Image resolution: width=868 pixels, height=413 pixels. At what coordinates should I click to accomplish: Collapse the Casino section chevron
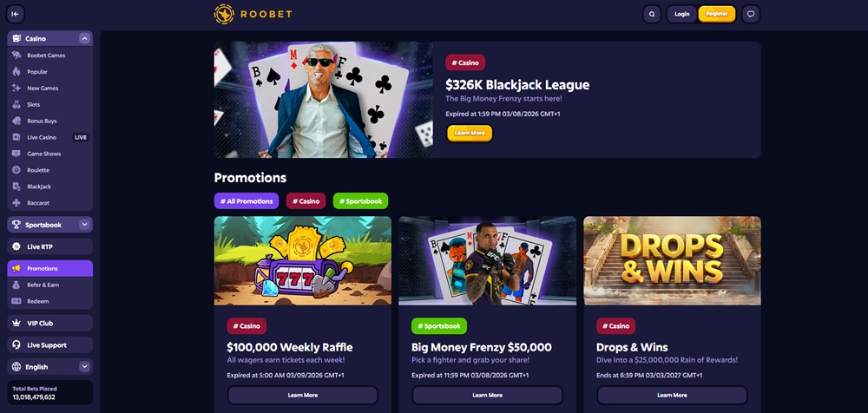pos(84,39)
